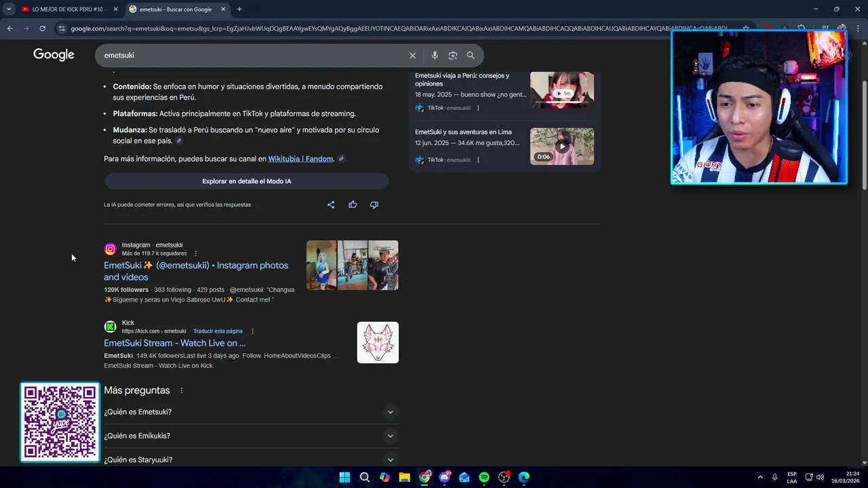Viewport: 868px width, 488px height.
Task: Click into the Google search input field
Action: click(251, 56)
